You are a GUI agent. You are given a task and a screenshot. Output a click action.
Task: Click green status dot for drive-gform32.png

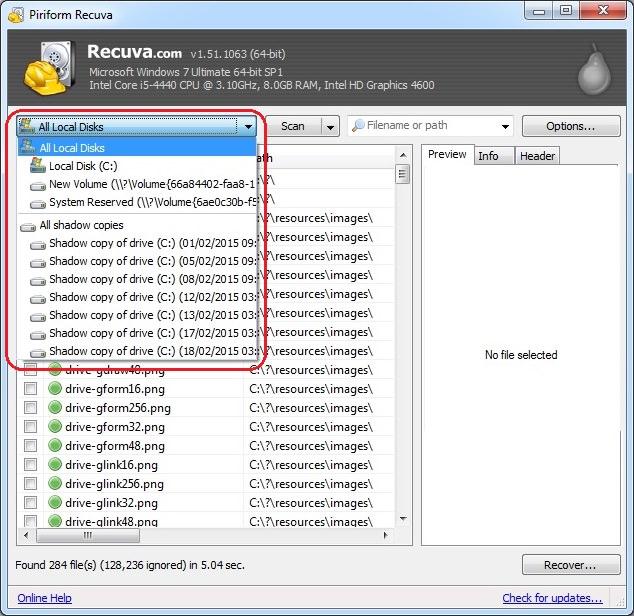pos(55,426)
